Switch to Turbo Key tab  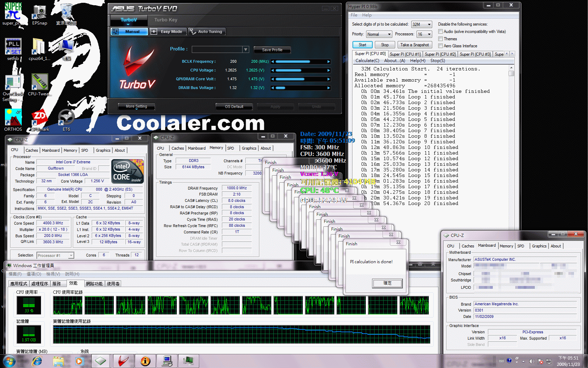click(166, 20)
